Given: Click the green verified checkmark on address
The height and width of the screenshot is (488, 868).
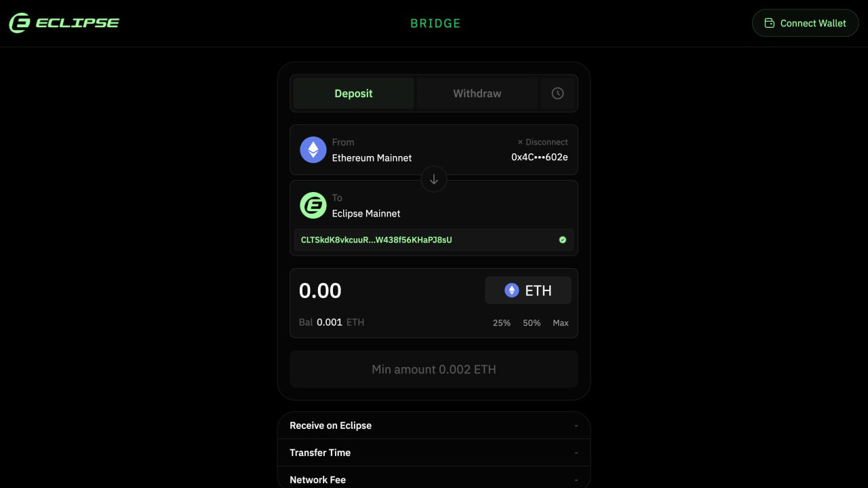Looking at the screenshot, I should pyautogui.click(x=562, y=240).
